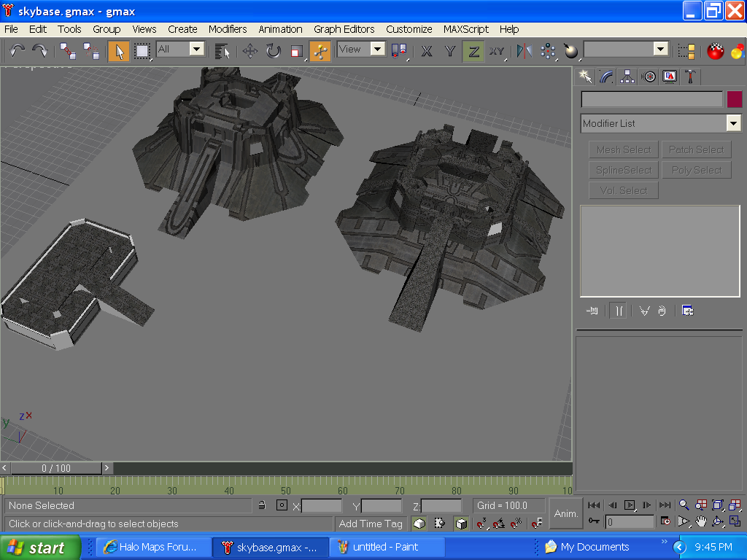The image size is (747, 560).
Task: Open the Modifiers menu
Action: click(228, 29)
